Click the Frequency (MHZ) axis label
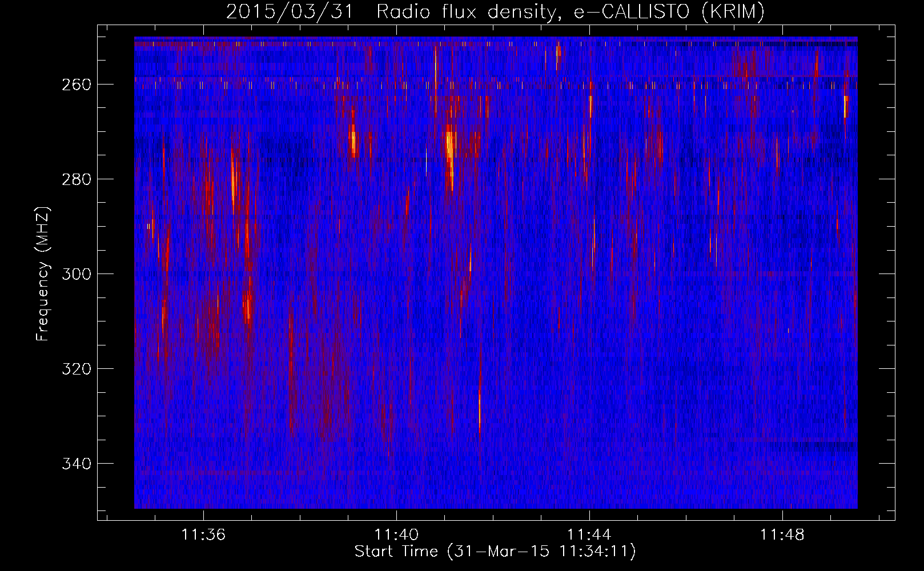The width and height of the screenshot is (924, 571). click(43, 274)
